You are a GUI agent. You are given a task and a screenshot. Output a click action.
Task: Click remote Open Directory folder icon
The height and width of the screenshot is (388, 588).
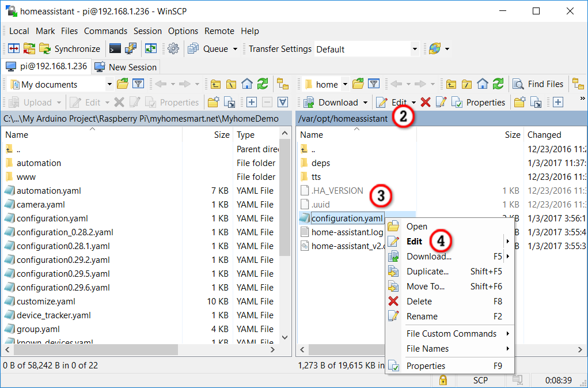[x=358, y=84]
